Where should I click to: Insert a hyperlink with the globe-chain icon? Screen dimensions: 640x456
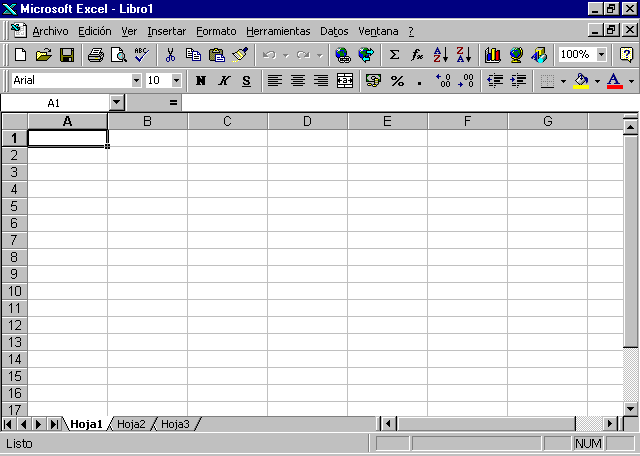pyautogui.click(x=343, y=55)
